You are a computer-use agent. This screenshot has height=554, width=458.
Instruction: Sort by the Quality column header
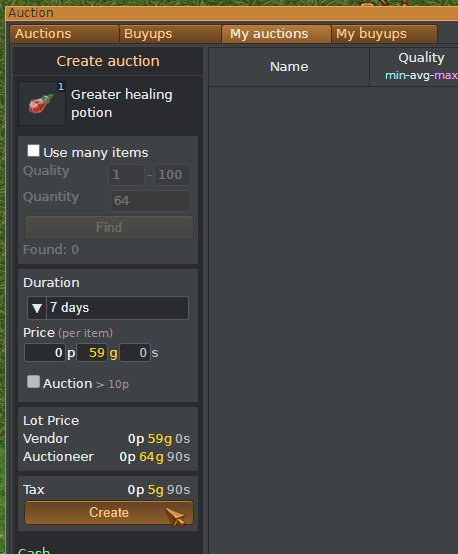tap(414, 67)
